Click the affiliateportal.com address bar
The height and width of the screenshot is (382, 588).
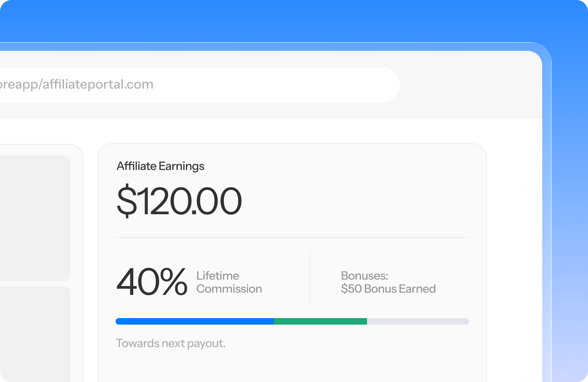[x=200, y=85]
